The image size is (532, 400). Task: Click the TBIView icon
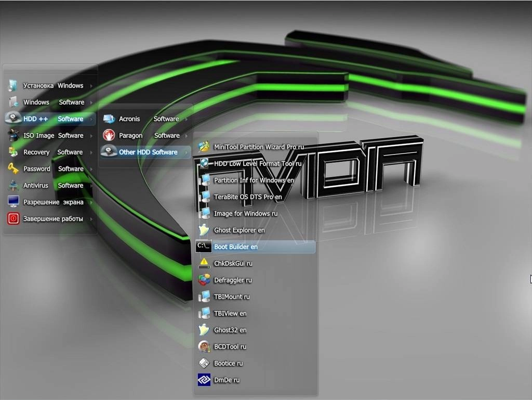204,313
